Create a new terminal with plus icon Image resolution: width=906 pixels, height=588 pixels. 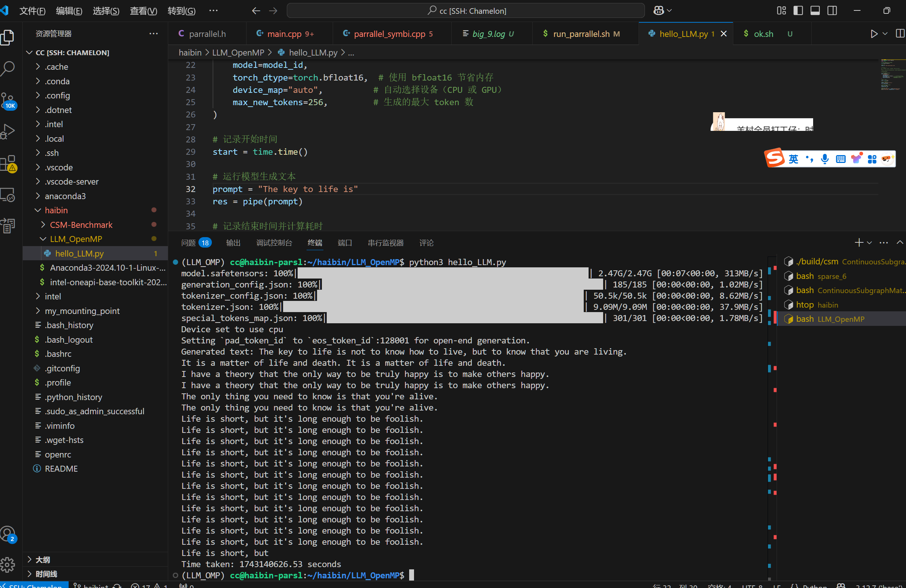tap(859, 242)
